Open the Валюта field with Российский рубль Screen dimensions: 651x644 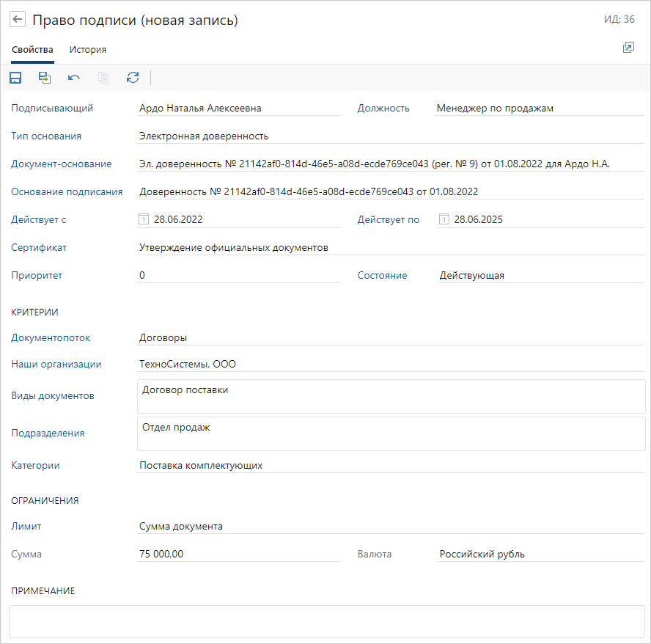coord(540,554)
